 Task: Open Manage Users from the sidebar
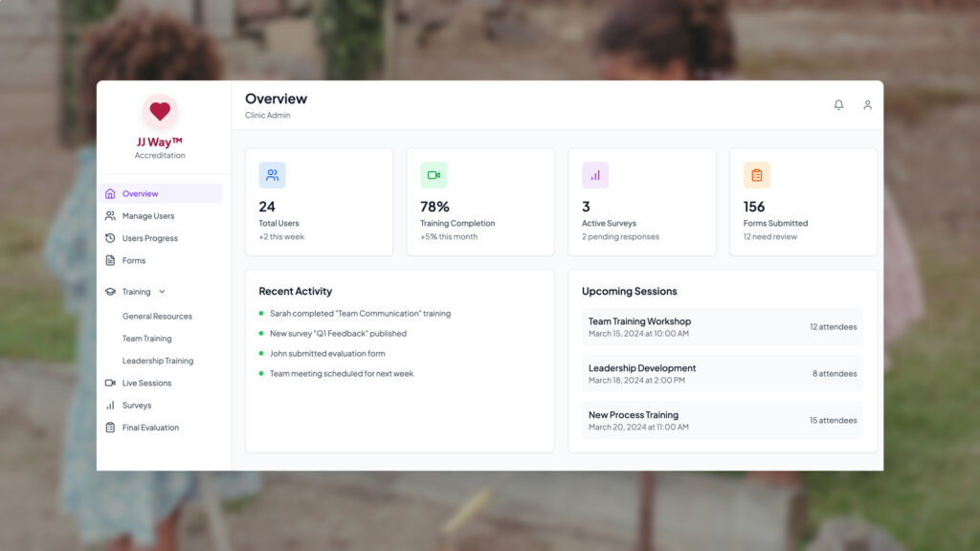[x=147, y=216]
